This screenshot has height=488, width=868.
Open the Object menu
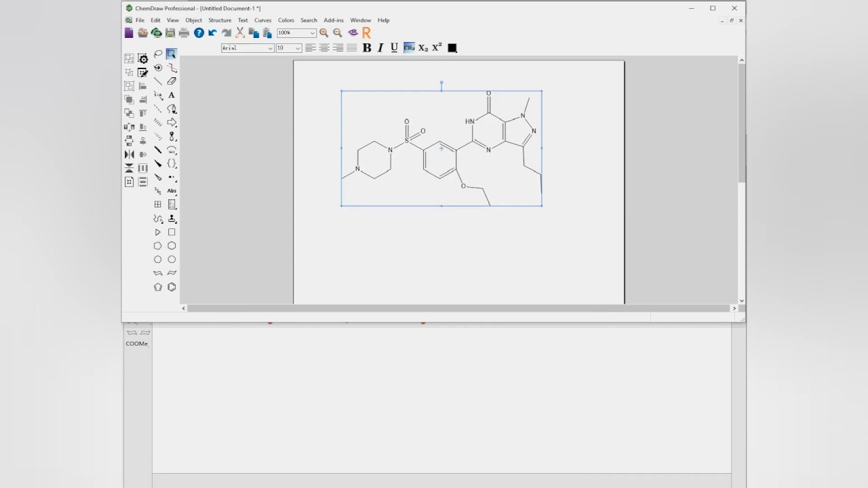click(193, 20)
